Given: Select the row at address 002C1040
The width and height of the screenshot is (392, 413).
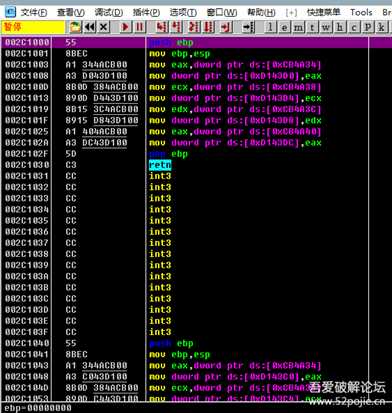Looking at the screenshot, I should point(184,343).
